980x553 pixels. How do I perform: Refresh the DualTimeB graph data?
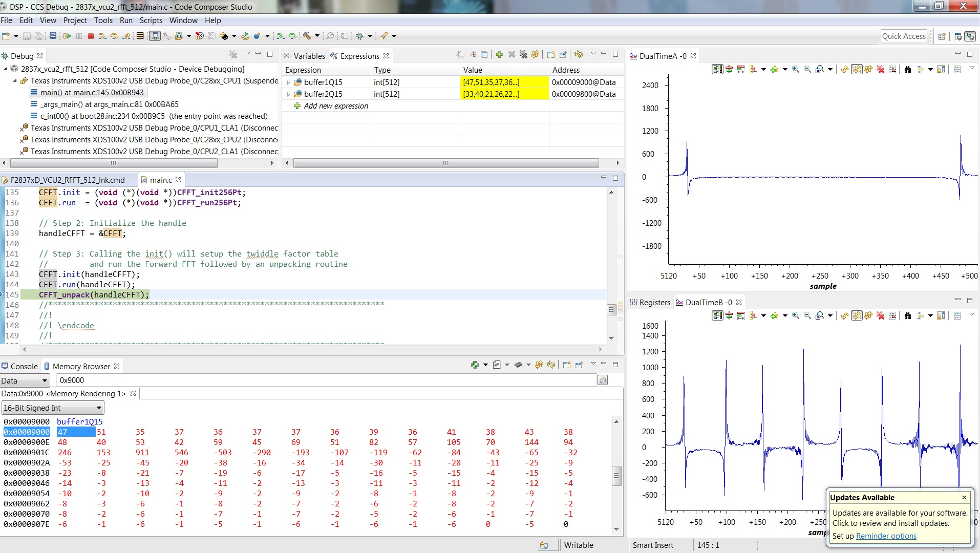point(845,316)
